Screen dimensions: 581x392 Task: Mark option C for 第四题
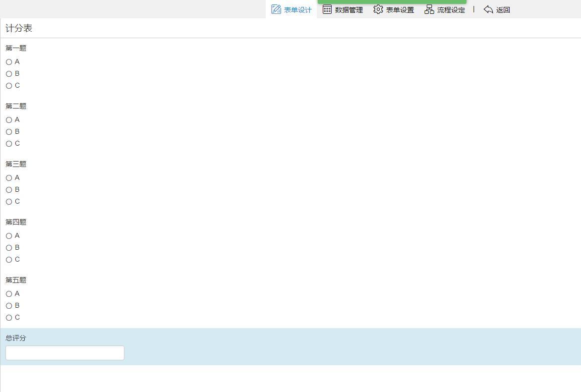tap(9, 260)
